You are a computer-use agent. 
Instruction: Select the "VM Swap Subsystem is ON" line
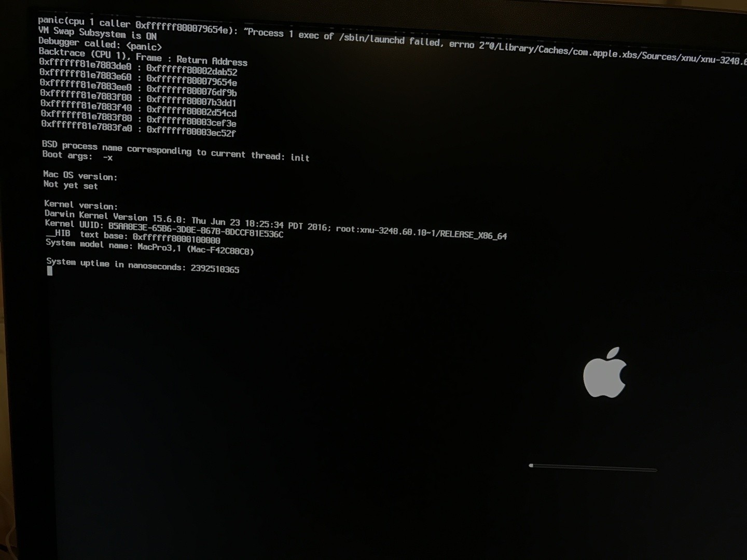click(97, 34)
